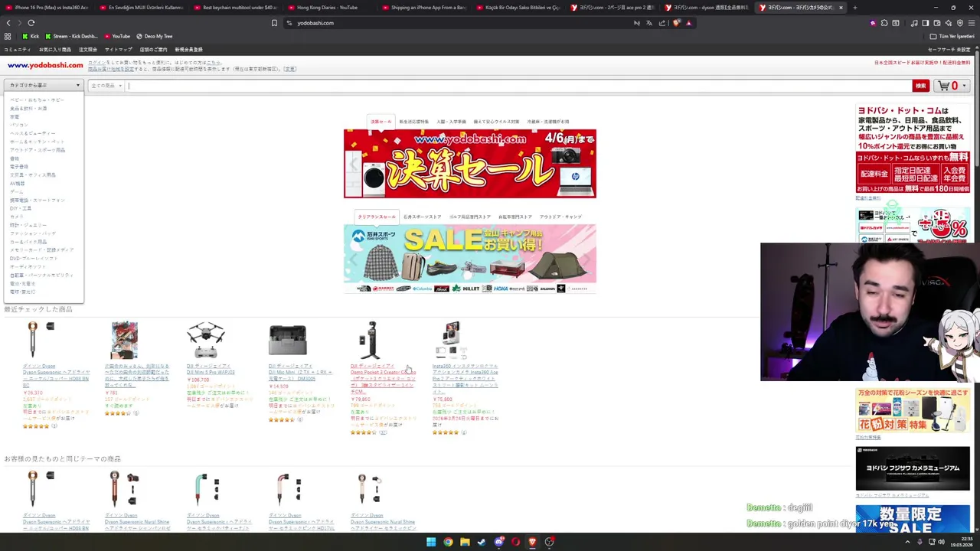Select ゲーム in the category list
The width and height of the screenshot is (980, 551).
pyautogui.click(x=16, y=191)
